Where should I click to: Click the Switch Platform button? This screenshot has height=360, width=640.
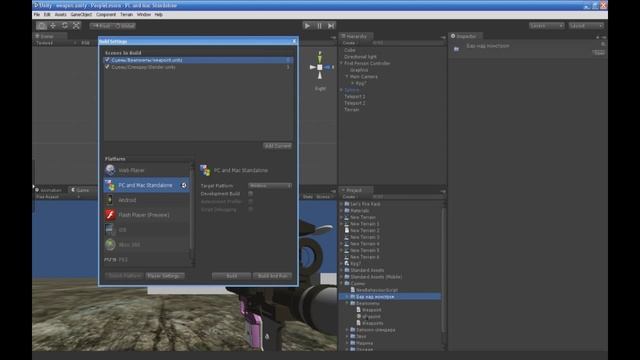(124, 276)
